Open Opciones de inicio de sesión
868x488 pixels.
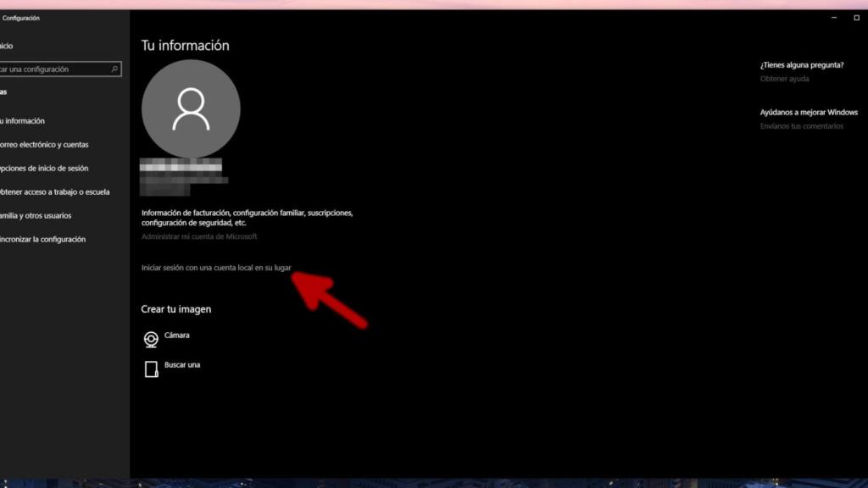point(44,169)
